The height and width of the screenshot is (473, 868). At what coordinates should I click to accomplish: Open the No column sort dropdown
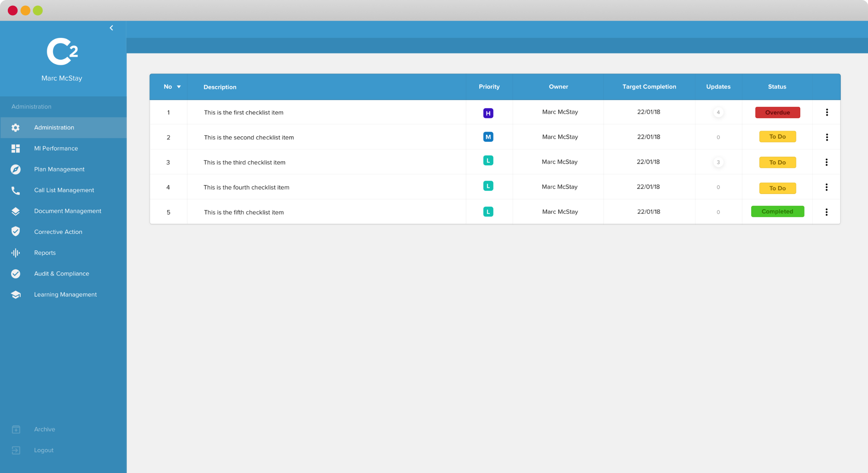tap(178, 86)
